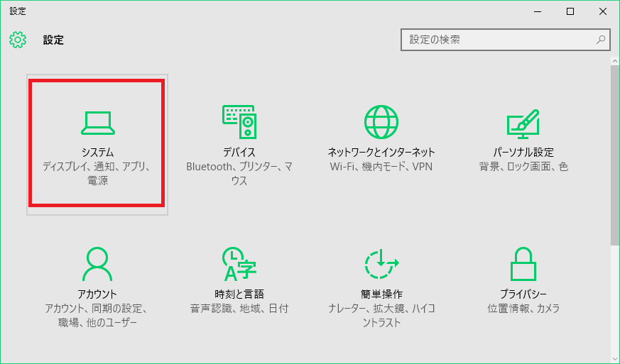Open 時刻と言語 via the clock and letter icon
620x364 pixels.
click(239, 264)
